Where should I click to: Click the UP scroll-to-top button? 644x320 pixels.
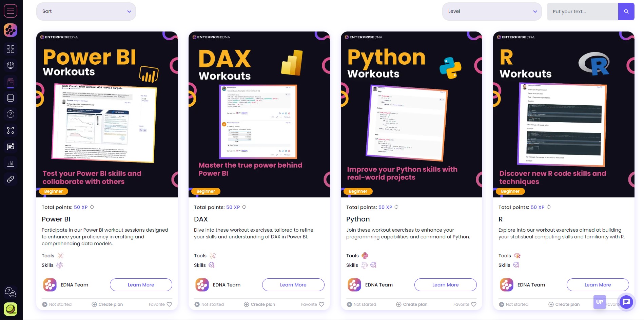(x=600, y=302)
